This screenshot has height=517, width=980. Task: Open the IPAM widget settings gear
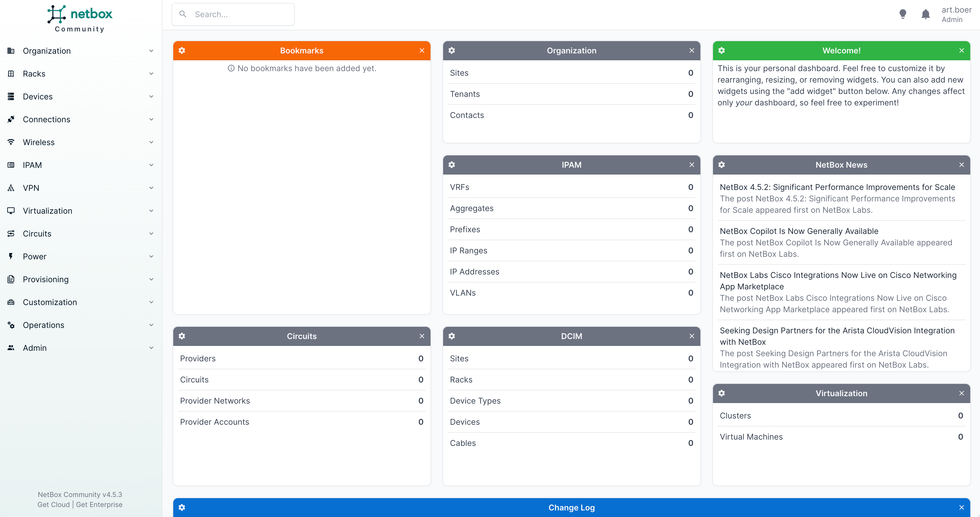(452, 165)
